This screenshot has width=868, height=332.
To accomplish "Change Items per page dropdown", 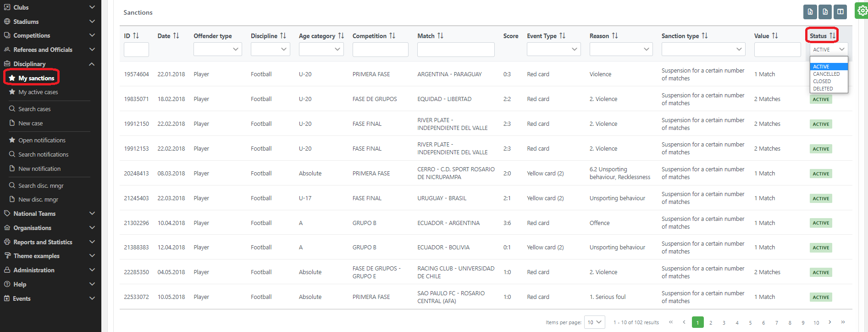I will pos(594,322).
